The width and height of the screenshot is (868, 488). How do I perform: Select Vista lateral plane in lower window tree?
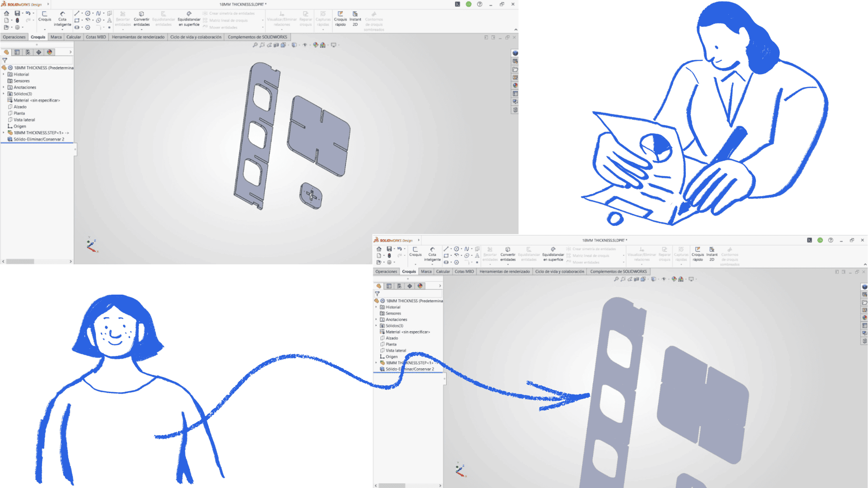coord(396,351)
